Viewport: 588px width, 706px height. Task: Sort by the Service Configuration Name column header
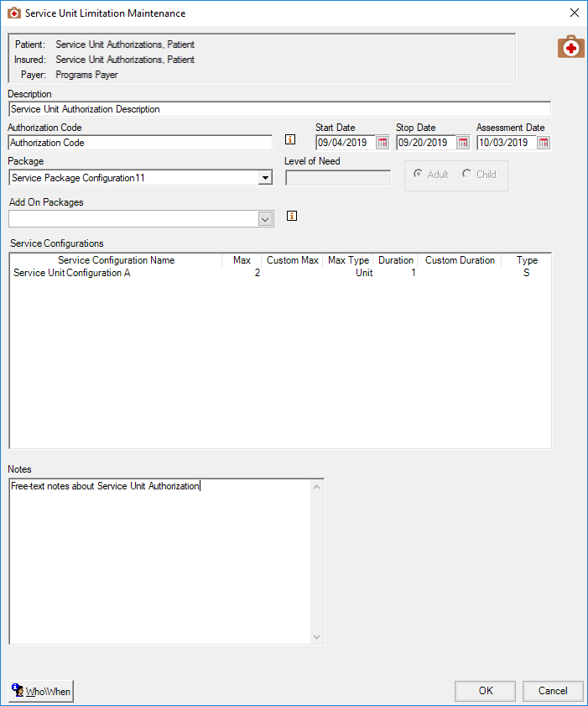point(116,260)
